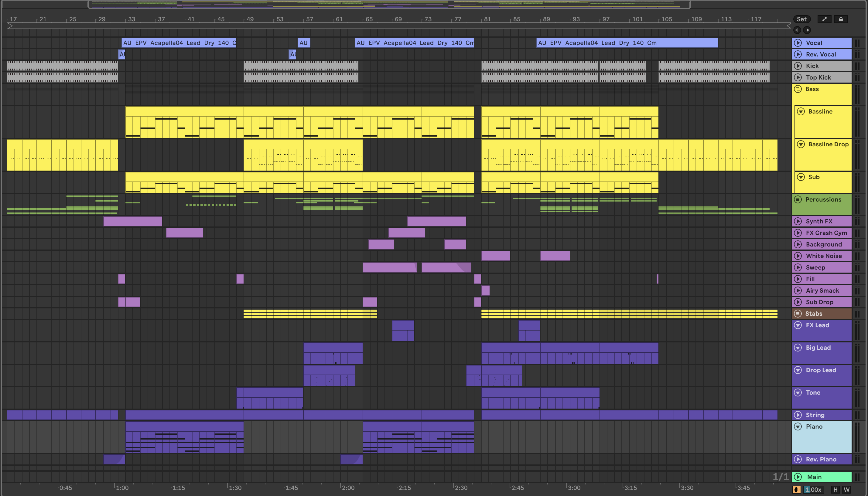Fold the Big Lead track

tap(798, 348)
